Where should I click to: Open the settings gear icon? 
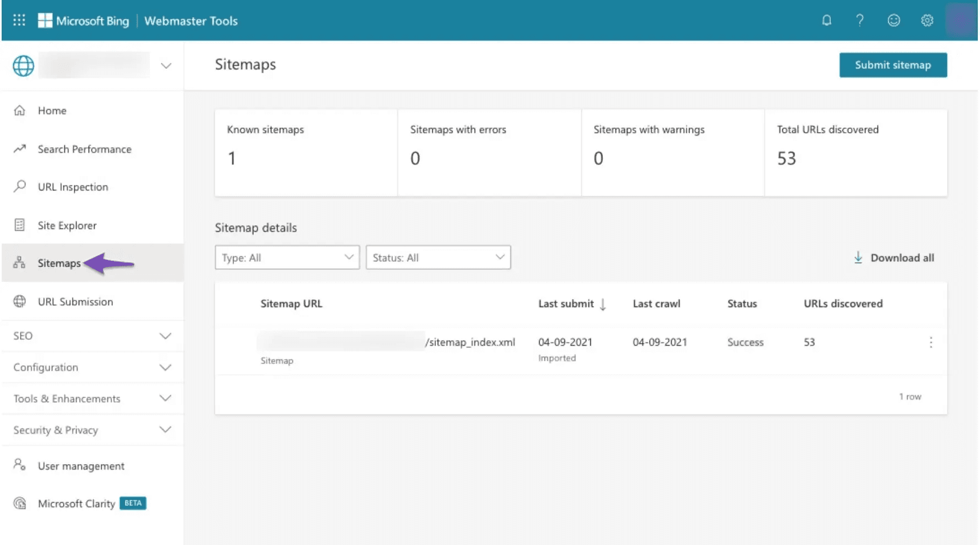tap(927, 20)
